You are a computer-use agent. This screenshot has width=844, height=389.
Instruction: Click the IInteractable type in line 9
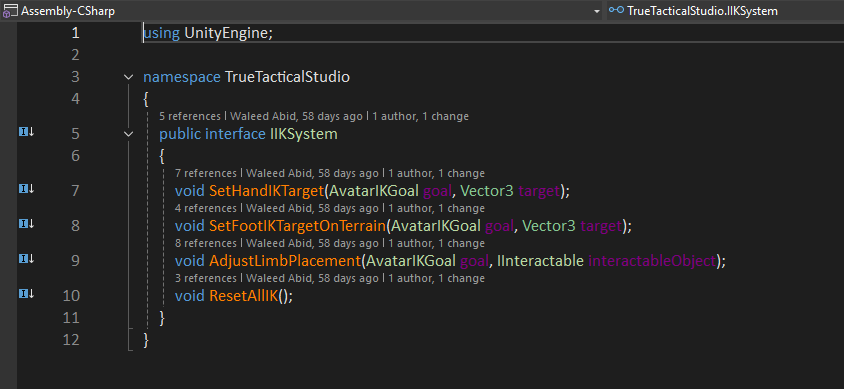540,261
